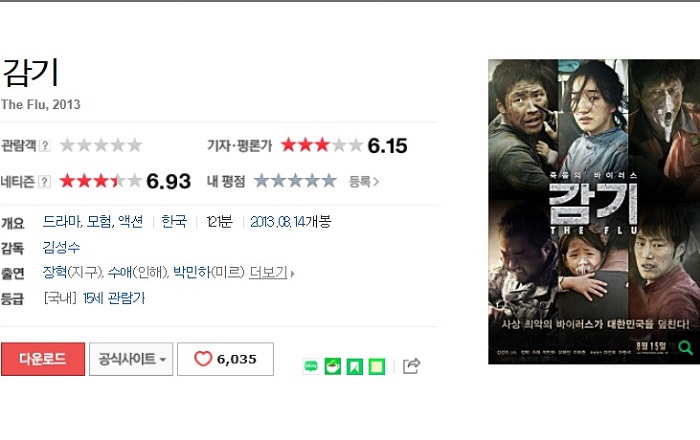Click the 한국 country link
Screen dimensions: 700x440
(174, 221)
